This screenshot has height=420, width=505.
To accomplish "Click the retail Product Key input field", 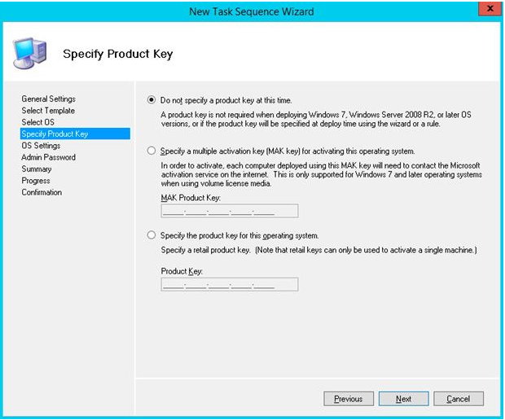I will point(230,285).
